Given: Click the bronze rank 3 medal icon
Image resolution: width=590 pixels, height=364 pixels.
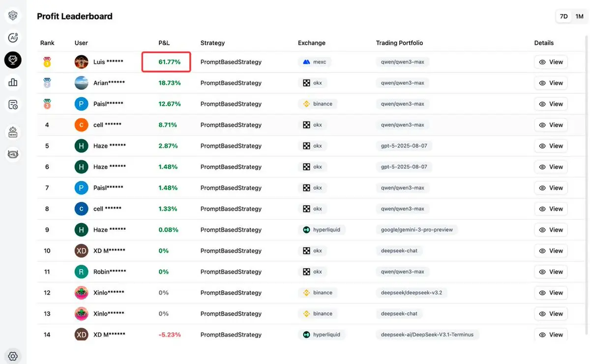Looking at the screenshot, I should point(47,104).
